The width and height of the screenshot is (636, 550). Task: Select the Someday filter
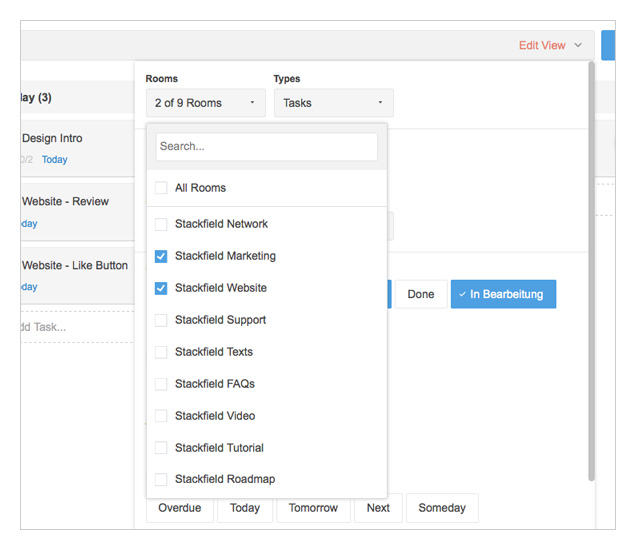(442, 508)
